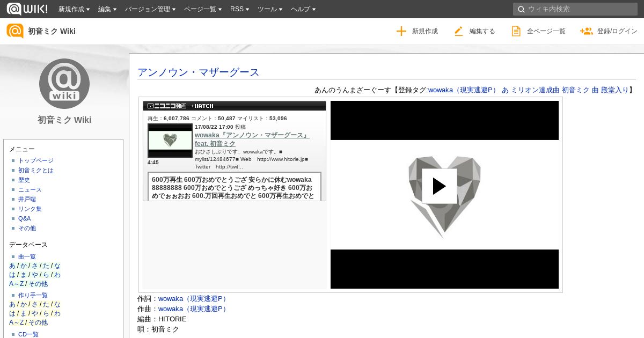This screenshot has width=644, height=338.
Task: Click the あ tag link
Action: (505, 90)
